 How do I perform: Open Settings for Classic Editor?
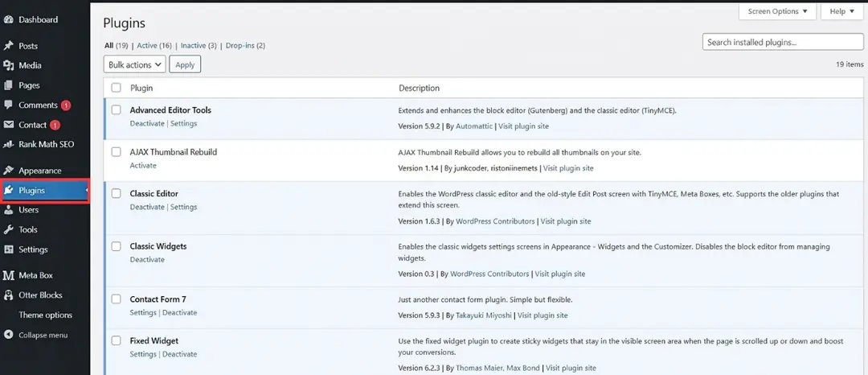click(x=183, y=207)
